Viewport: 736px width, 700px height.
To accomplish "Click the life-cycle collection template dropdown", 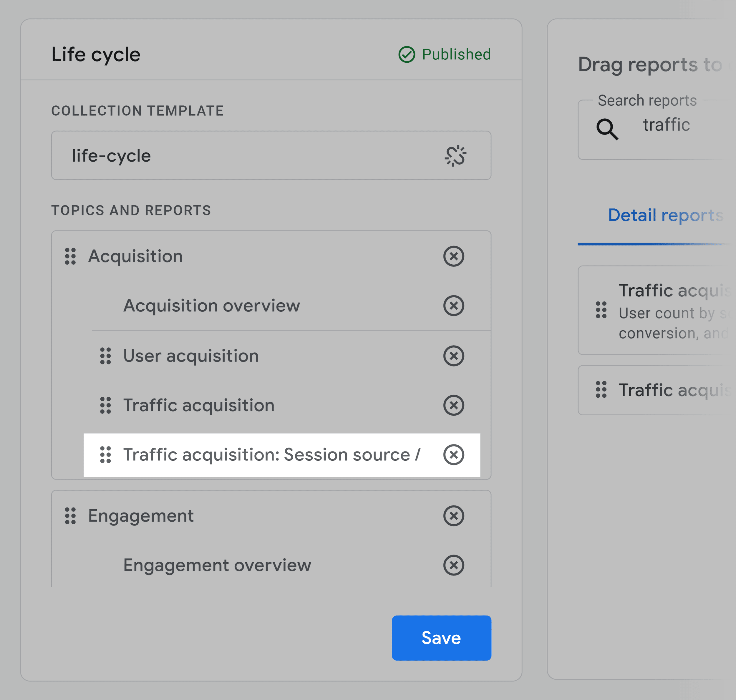I will tap(271, 156).
